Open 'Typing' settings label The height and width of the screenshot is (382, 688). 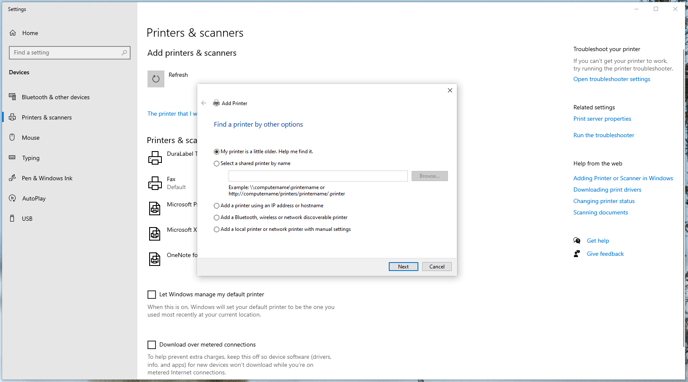[x=31, y=158]
